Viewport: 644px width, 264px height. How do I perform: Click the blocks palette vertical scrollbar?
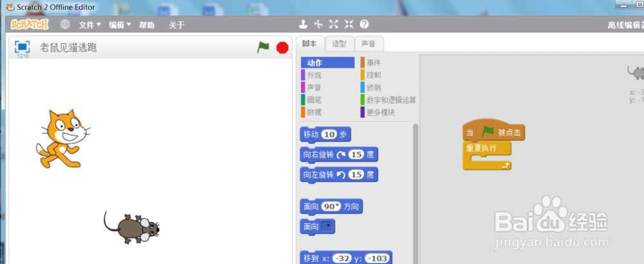pyautogui.click(x=415, y=193)
